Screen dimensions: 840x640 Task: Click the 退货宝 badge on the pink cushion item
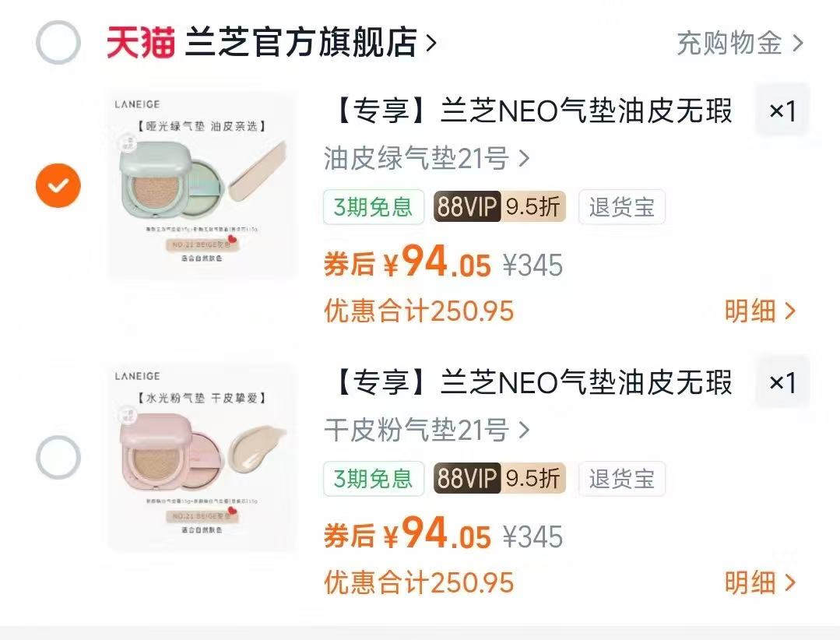click(620, 480)
